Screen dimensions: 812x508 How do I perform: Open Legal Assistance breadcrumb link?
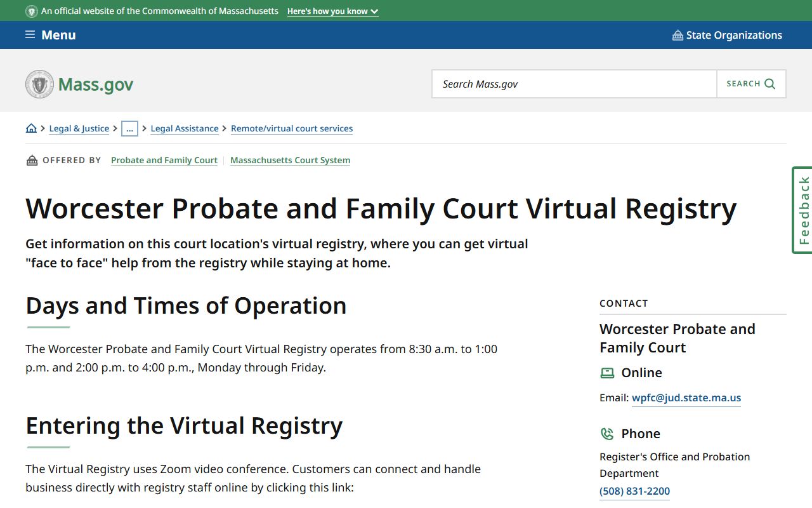pos(185,128)
